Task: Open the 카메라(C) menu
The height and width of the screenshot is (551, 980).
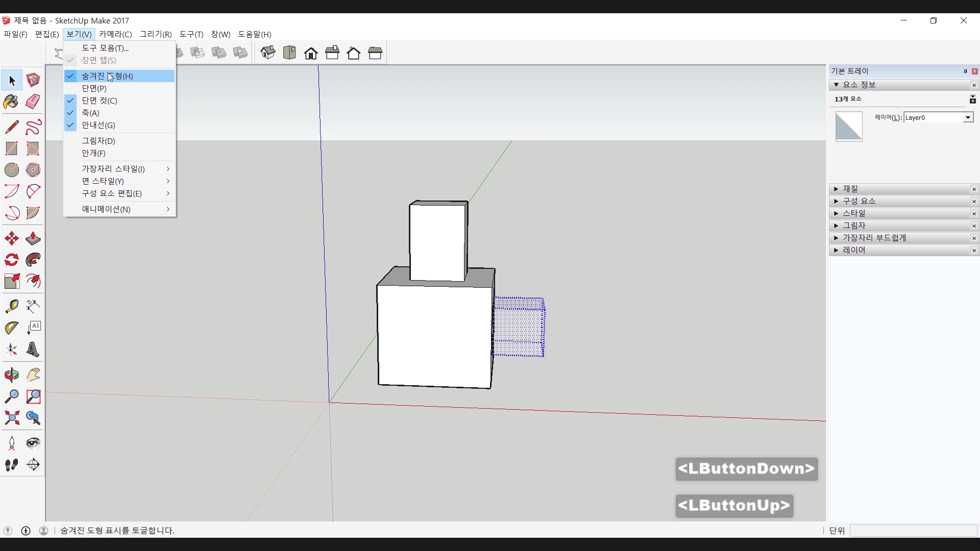Action: pyautogui.click(x=115, y=34)
